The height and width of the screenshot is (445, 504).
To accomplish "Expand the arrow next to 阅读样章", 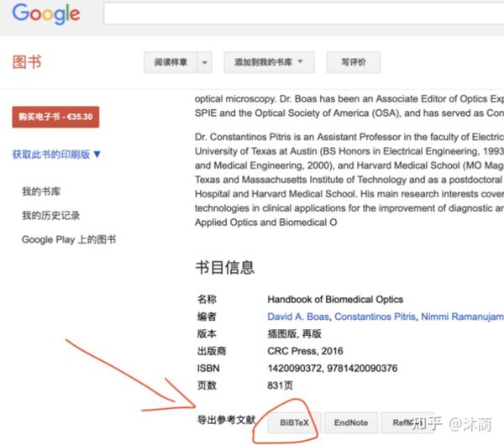I will click(205, 62).
